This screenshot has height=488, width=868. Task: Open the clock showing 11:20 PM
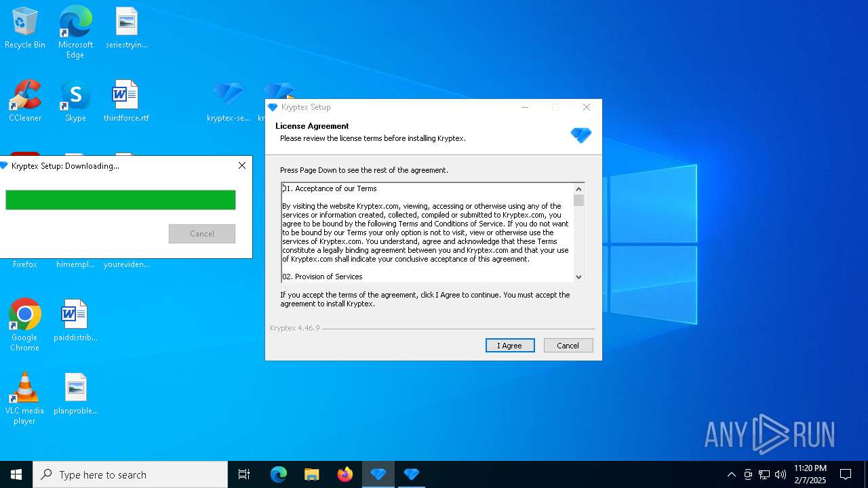[810, 474]
